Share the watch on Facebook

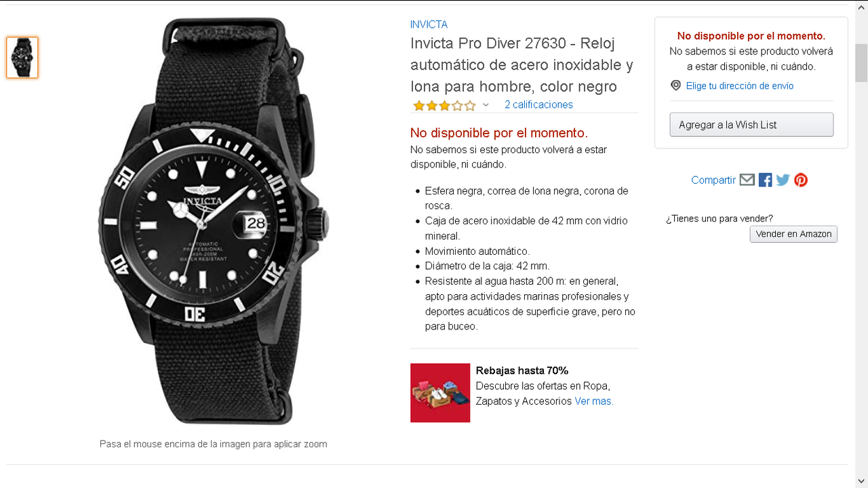click(765, 180)
